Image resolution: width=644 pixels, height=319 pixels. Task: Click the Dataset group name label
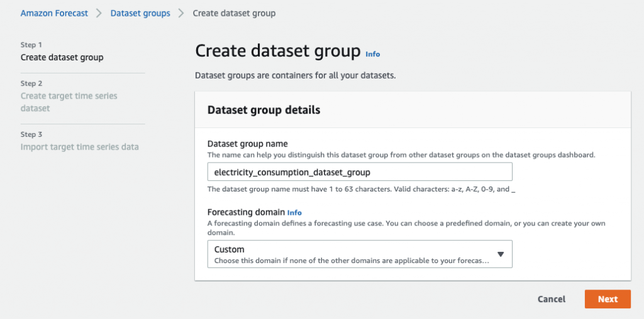tap(247, 144)
